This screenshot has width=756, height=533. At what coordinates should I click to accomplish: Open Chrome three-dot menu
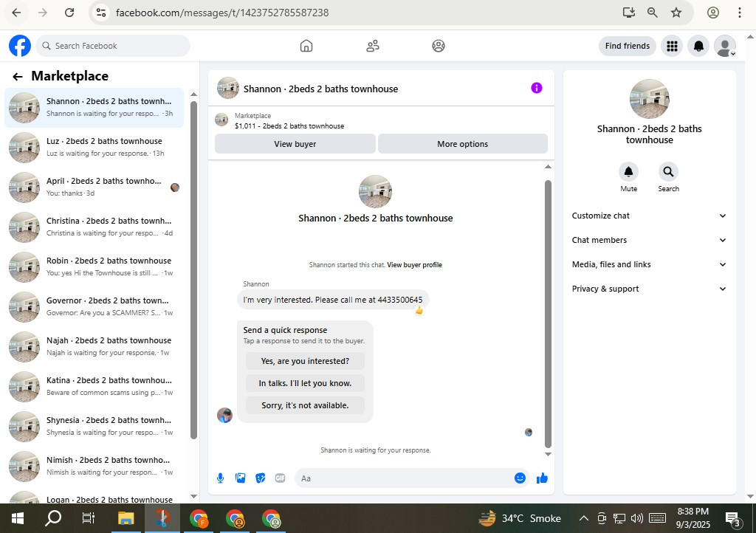click(x=739, y=13)
